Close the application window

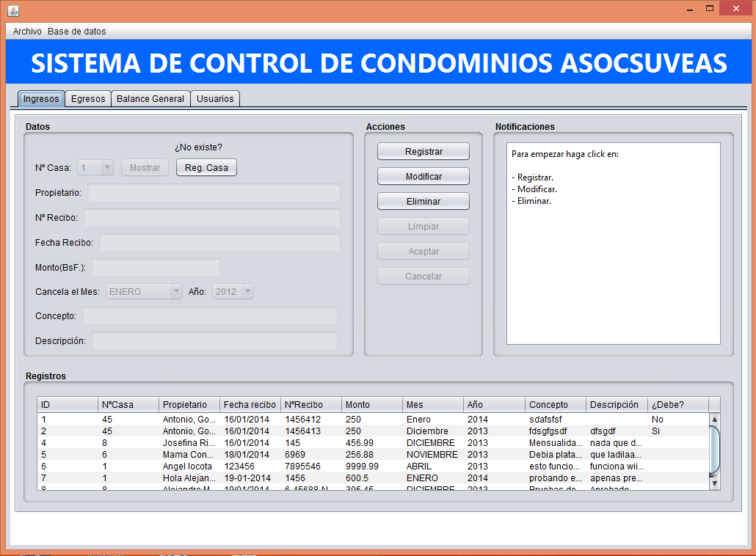pos(735,9)
